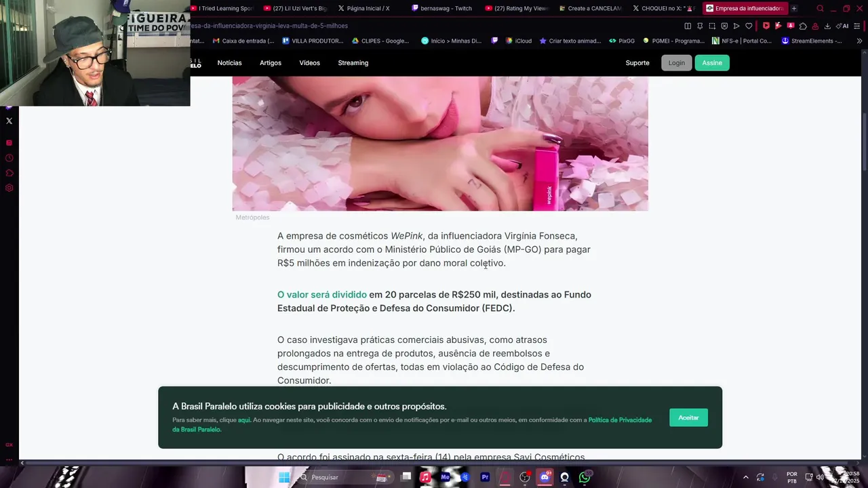This screenshot has height=488, width=868.
Task: Open Adobe Media Encoder from the taskbar
Action: tap(446, 477)
